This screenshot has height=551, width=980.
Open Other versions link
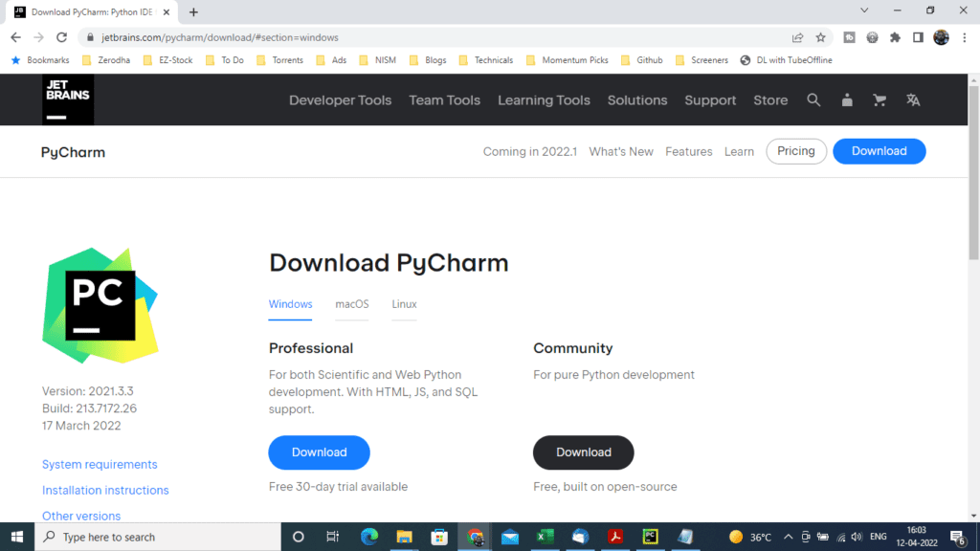[81, 516]
